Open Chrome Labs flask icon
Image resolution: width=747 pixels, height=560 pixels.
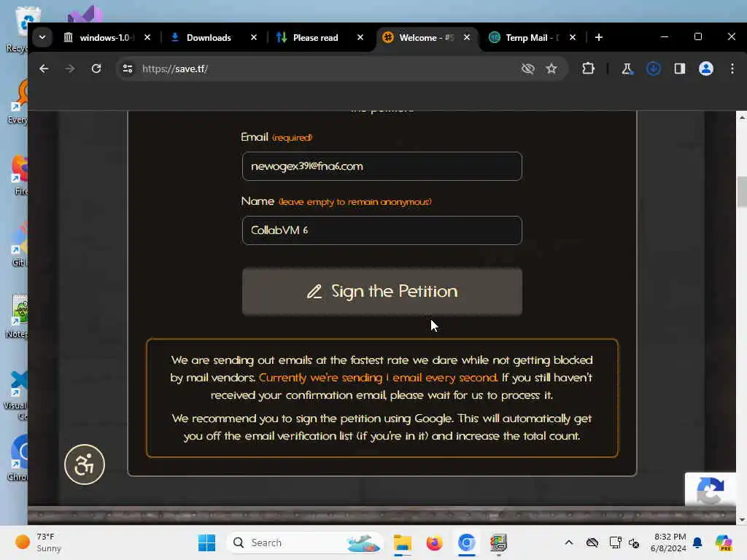[627, 69]
